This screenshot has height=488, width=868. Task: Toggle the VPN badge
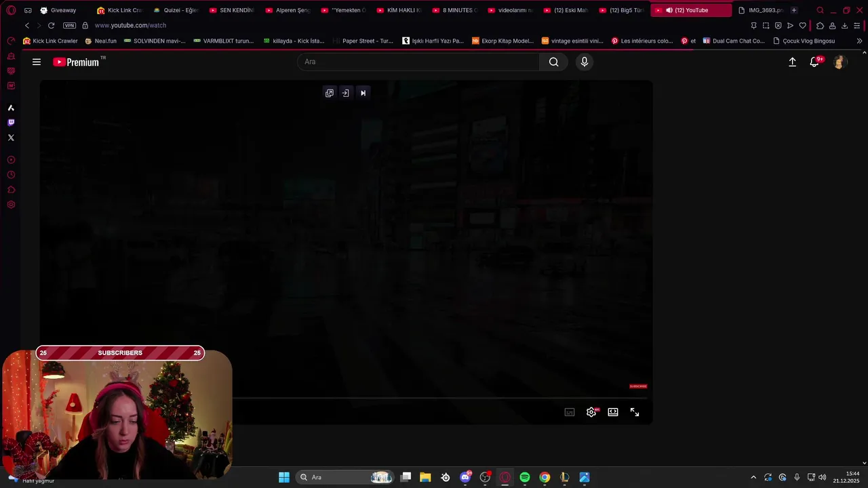(x=69, y=25)
